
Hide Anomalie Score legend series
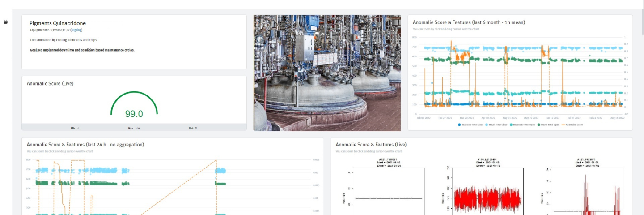click(572, 125)
